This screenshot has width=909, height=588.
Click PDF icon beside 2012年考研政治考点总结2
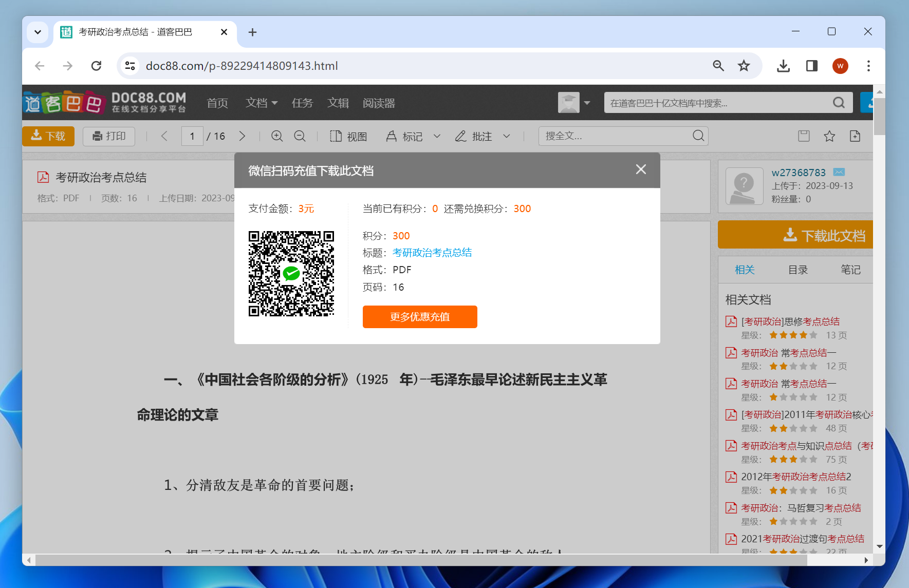pos(731,477)
